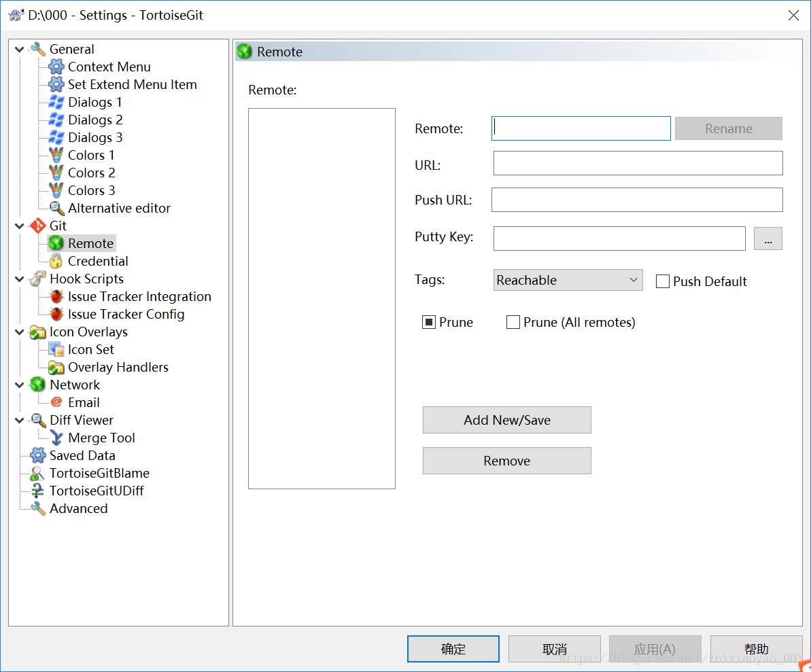Toggle the Prune checkbox
811x672 pixels.
(x=429, y=323)
